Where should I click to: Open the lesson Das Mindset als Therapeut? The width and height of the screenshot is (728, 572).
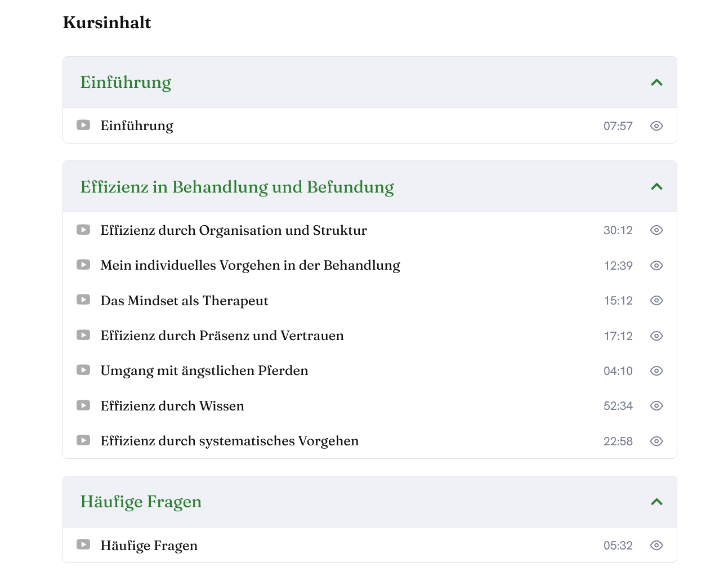coord(184,300)
